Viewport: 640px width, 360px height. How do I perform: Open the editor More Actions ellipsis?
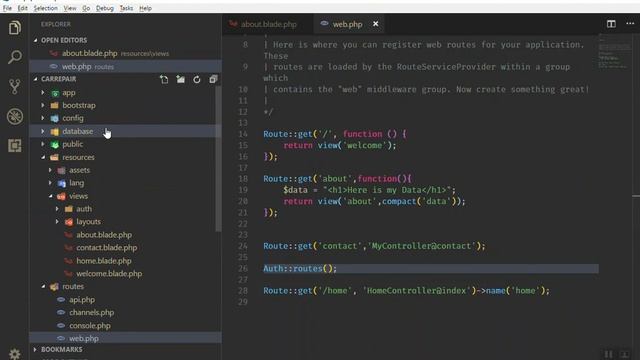pos(630,24)
